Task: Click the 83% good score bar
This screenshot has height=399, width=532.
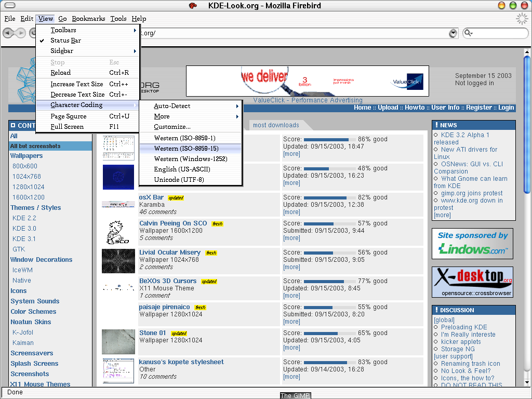Action: pos(329,362)
